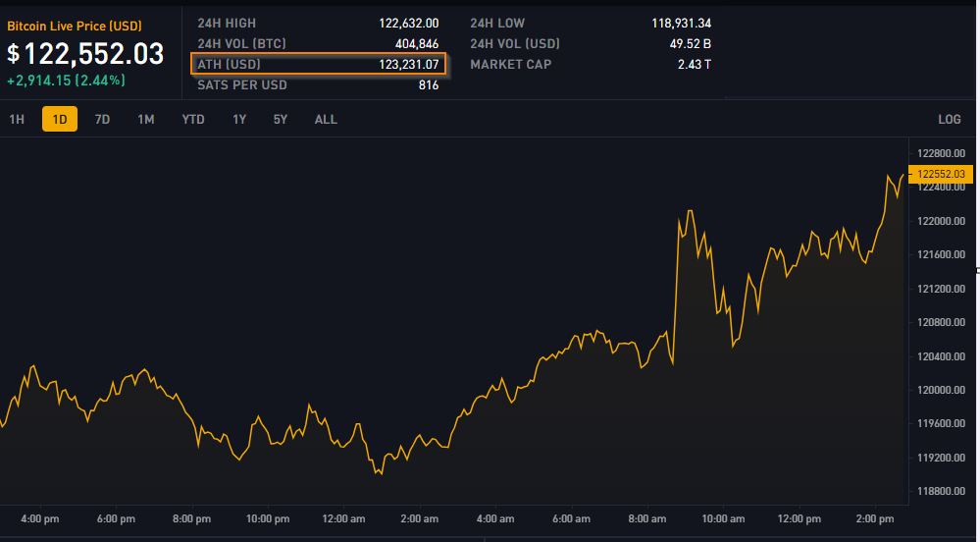The image size is (980, 542).
Task: Click the USD volume value 49.52 B
Action: (690, 44)
